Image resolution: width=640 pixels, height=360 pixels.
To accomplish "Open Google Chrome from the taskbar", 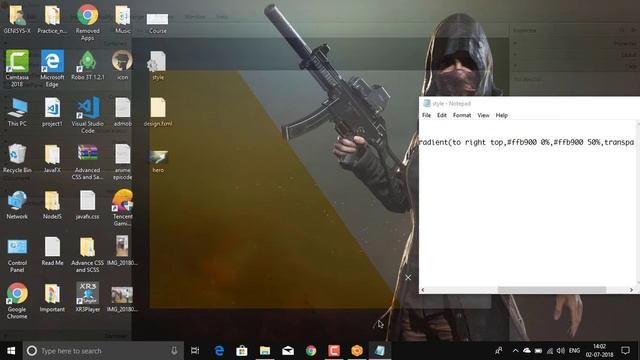I will pos(311,351).
